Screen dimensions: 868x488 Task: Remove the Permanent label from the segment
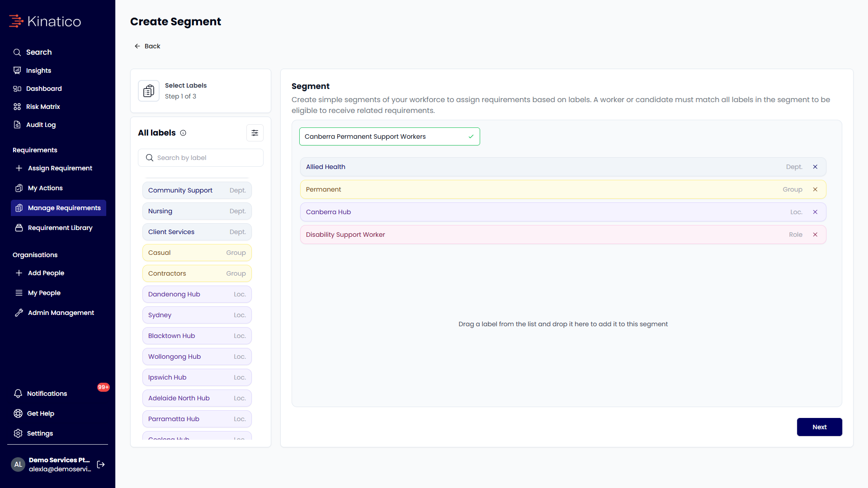tap(815, 189)
